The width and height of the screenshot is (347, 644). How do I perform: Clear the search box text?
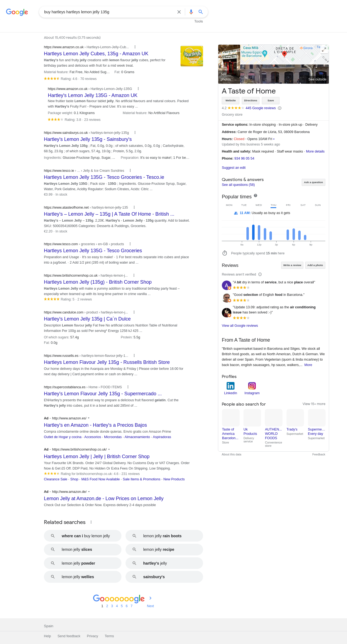179,12
